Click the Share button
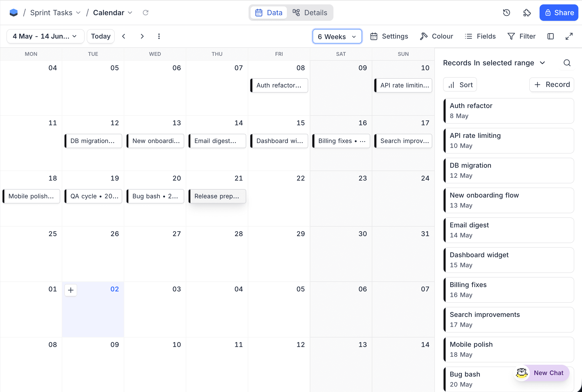The width and height of the screenshot is (582, 392). pyautogui.click(x=559, y=13)
